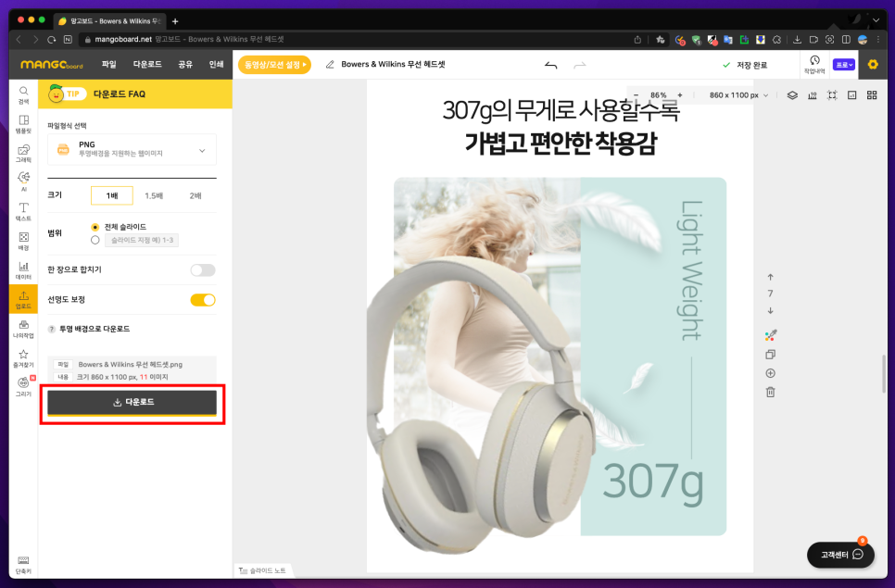Zoom in canvas with plus button

[680, 95]
